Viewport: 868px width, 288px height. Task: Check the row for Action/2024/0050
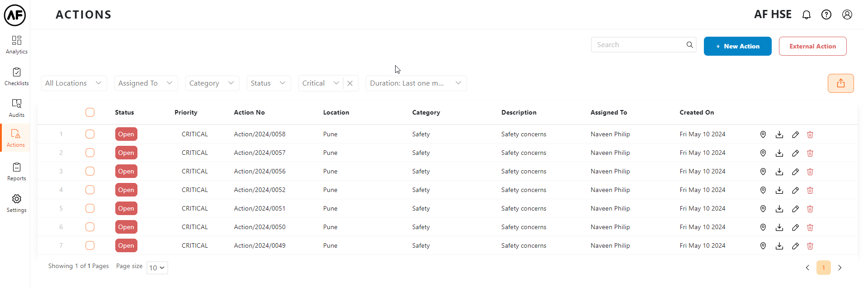tap(90, 227)
